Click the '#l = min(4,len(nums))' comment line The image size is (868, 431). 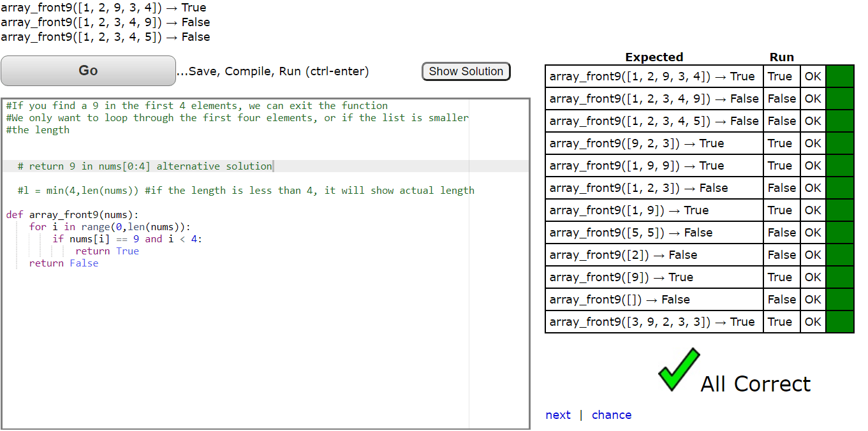click(x=246, y=191)
